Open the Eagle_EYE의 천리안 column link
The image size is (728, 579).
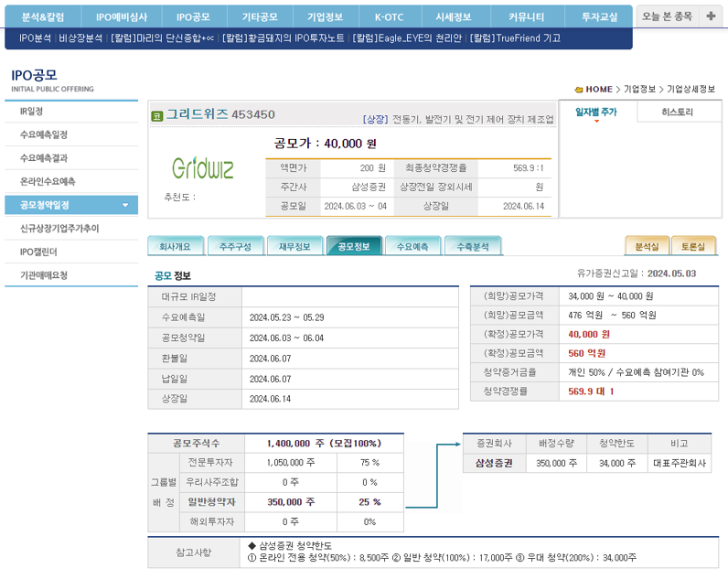point(407,38)
